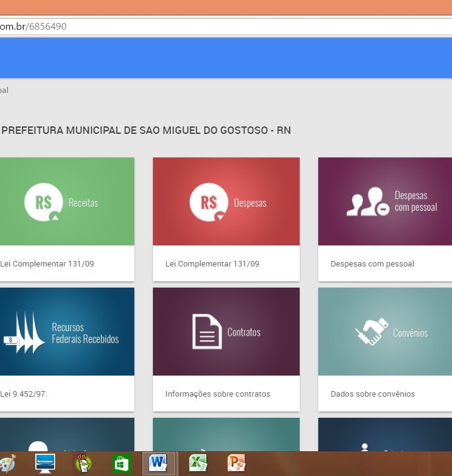The image size is (452, 476).
Task: Click the Recursos Federais Recebidos building icon
Action: tap(25, 333)
